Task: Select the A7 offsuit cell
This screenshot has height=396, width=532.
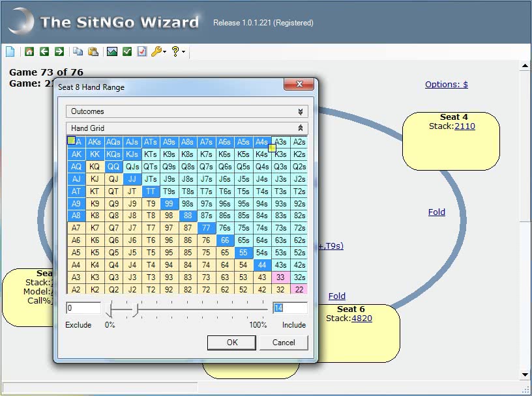Action: [x=76, y=228]
